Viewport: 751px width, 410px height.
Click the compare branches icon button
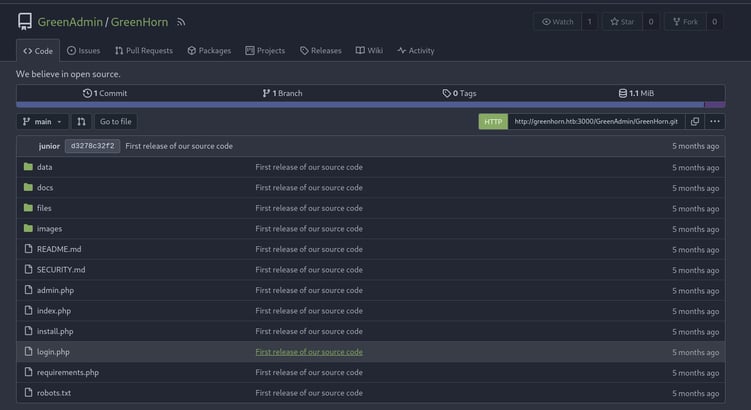point(81,122)
